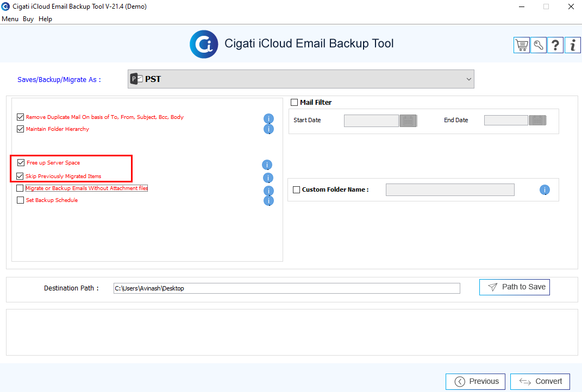Click the Saves/Backup/Migrate As label

pyautogui.click(x=59, y=80)
